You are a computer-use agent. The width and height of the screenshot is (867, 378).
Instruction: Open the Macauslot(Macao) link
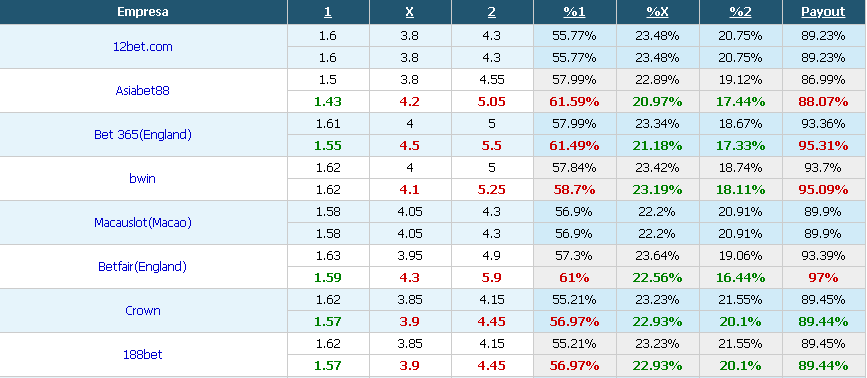click(143, 223)
